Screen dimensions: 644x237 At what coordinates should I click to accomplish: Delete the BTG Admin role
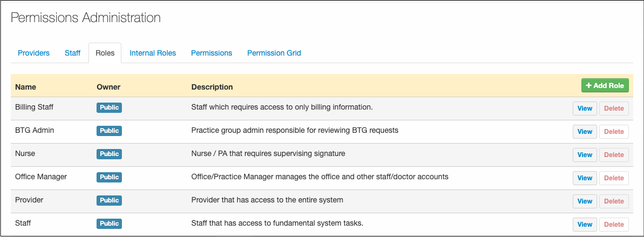[x=614, y=132]
